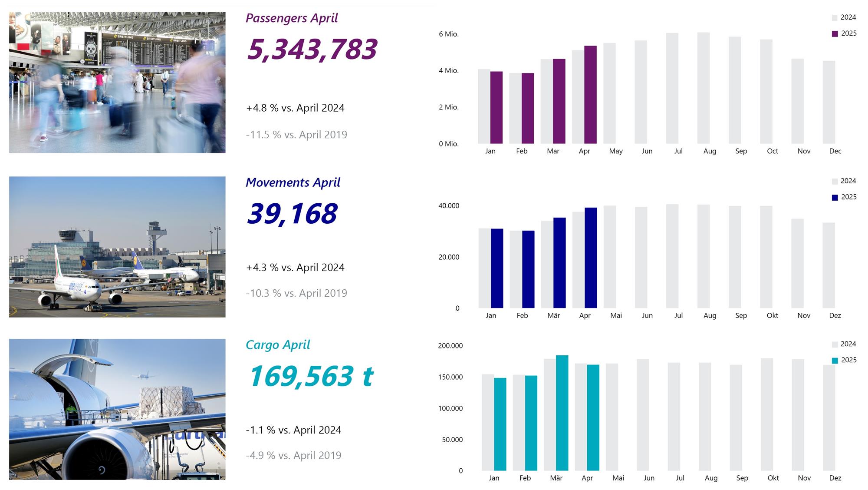Click the blue April 2025 movements bar
The width and height of the screenshot is (868, 490).
[x=591, y=258]
